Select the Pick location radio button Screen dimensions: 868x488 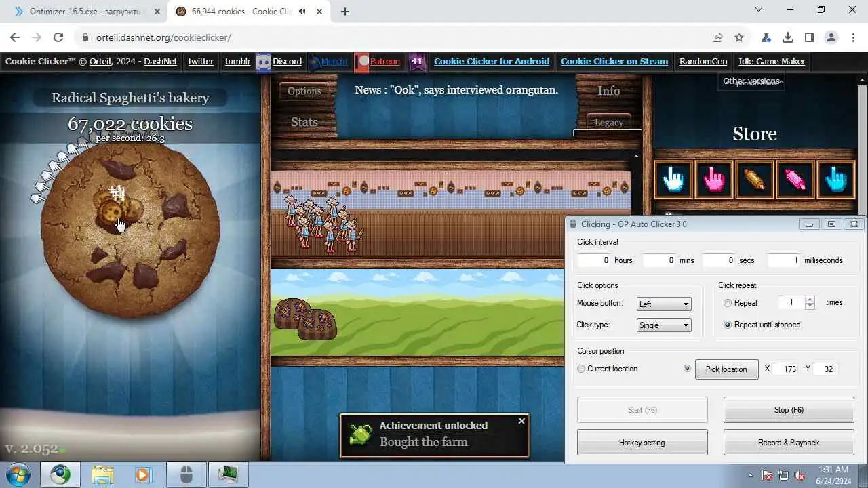click(688, 369)
